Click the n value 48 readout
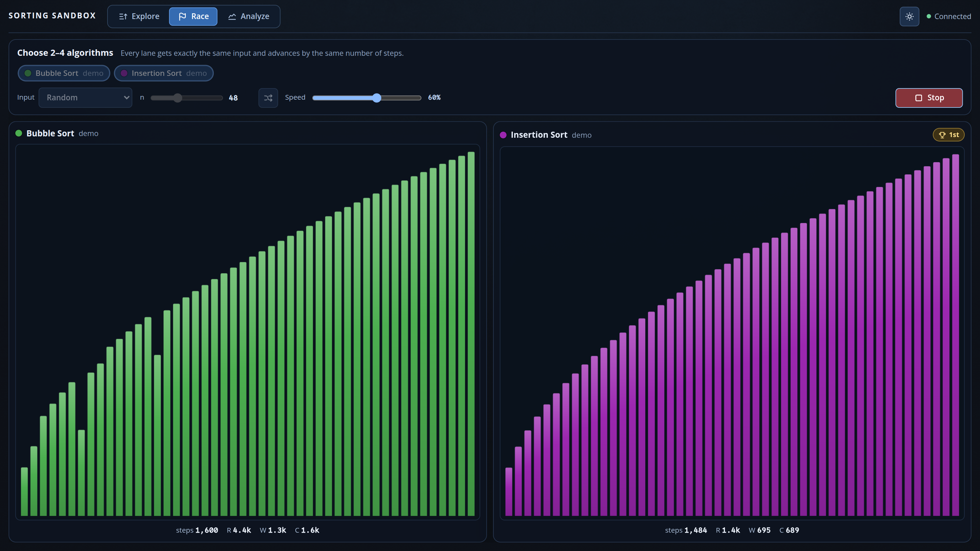980x551 pixels. coord(233,98)
